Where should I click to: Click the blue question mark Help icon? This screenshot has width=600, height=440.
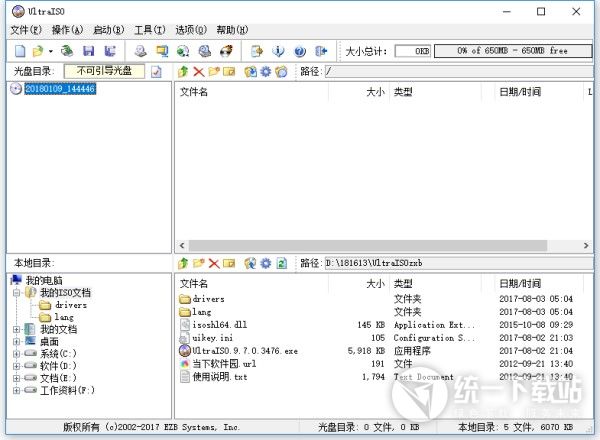[300, 51]
